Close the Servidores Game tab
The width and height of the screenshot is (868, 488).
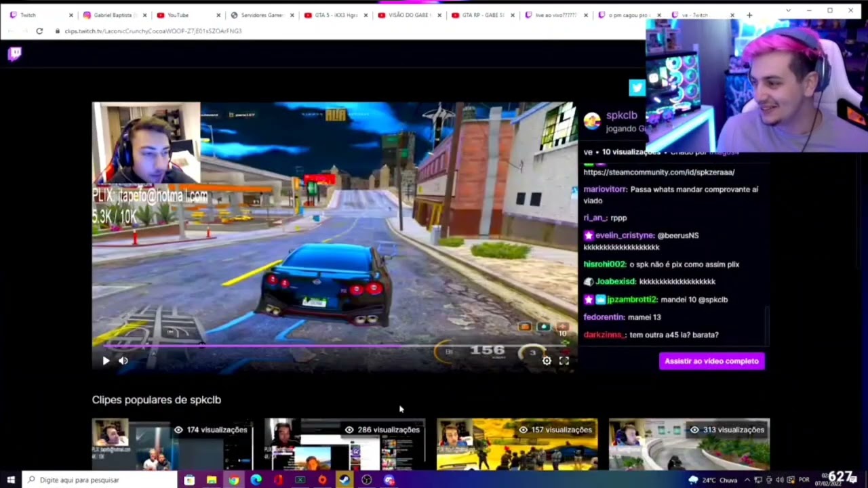[292, 15]
